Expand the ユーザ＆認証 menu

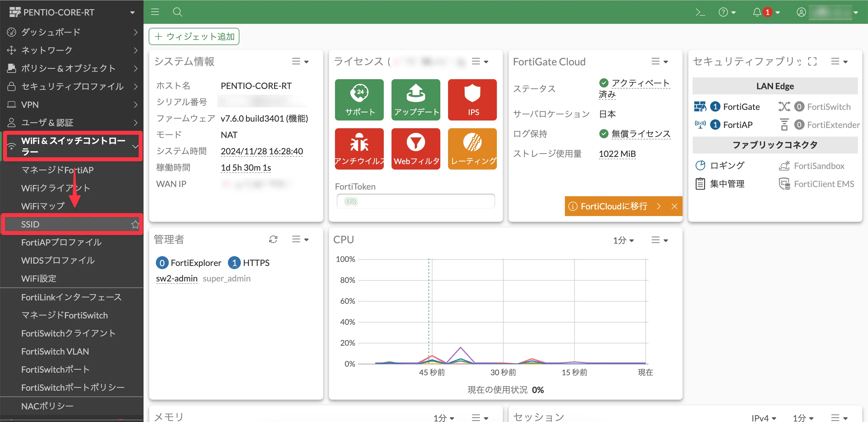point(72,122)
